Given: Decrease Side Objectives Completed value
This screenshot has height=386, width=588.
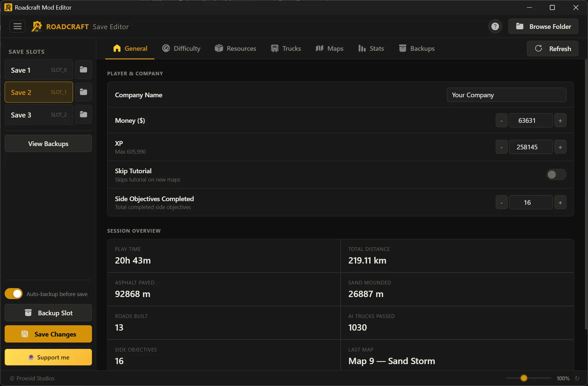Looking at the screenshot, I should pyautogui.click(x=501, y=202).
